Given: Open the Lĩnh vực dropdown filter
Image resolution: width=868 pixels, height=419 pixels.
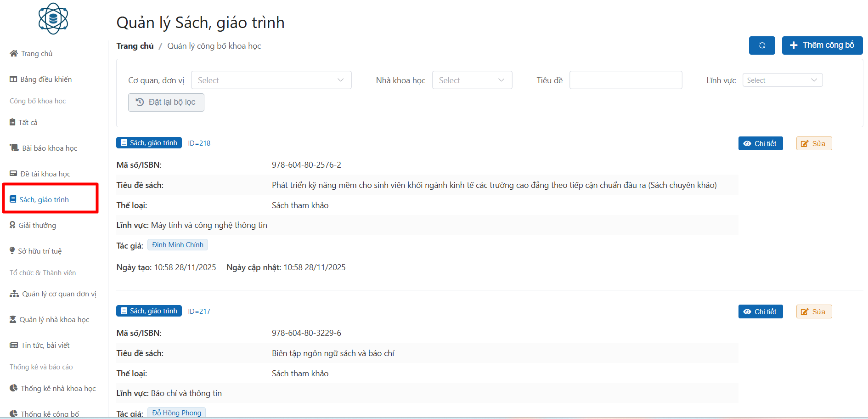Looking at the screenshot, I should coord(782,80).
